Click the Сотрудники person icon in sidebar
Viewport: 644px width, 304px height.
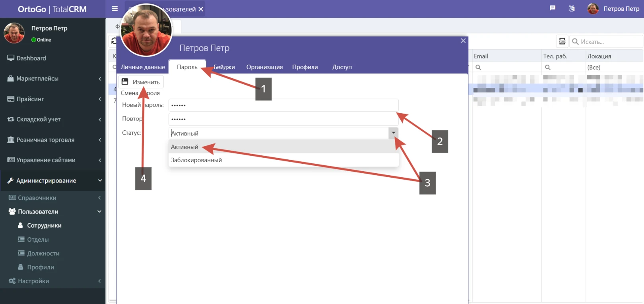(20, 225)
